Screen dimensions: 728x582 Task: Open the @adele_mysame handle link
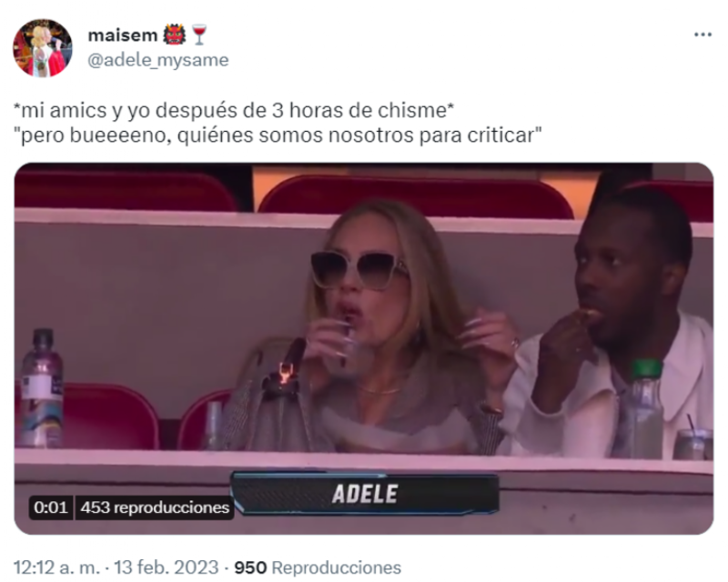(x=158, y=60)
